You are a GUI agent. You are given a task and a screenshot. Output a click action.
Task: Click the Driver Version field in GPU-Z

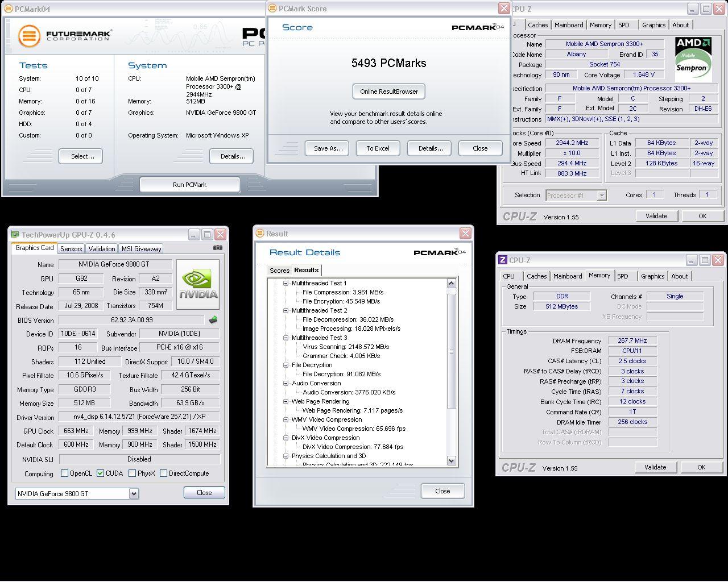point(139,417)
